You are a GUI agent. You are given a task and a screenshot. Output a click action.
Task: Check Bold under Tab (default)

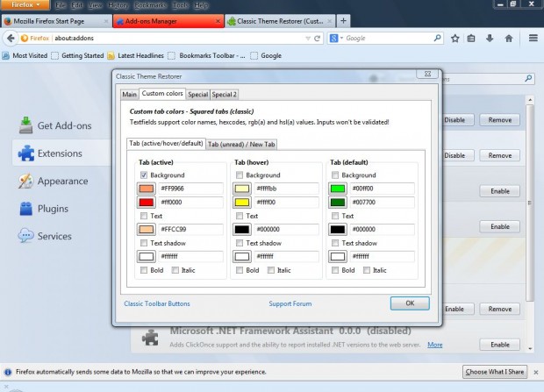coord(335,270)
